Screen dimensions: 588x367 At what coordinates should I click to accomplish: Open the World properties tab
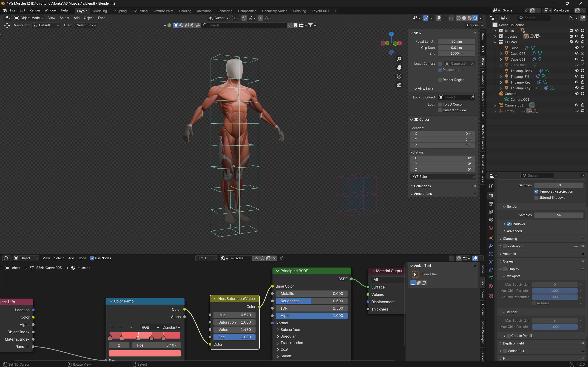(x=491, y=228)
